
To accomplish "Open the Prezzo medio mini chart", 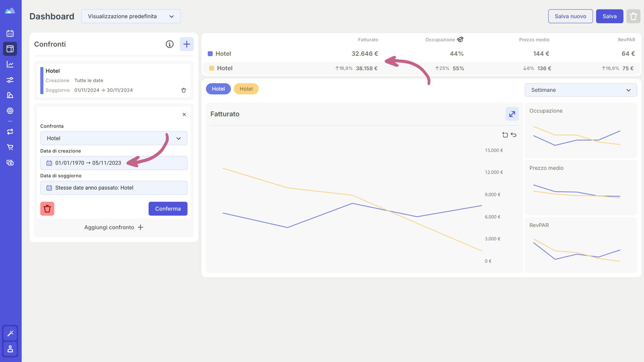I will (x=581, y=188).
